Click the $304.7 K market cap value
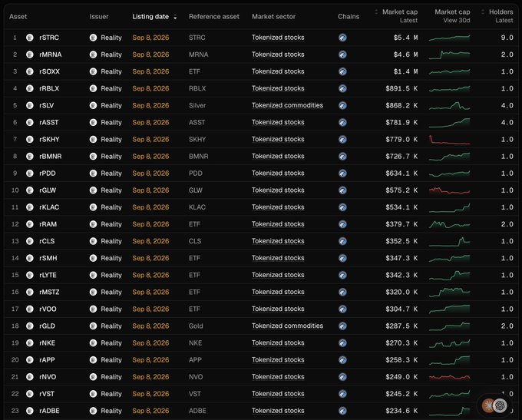The width and height of the screenshot is (522, 420). (x=401, y=309)
